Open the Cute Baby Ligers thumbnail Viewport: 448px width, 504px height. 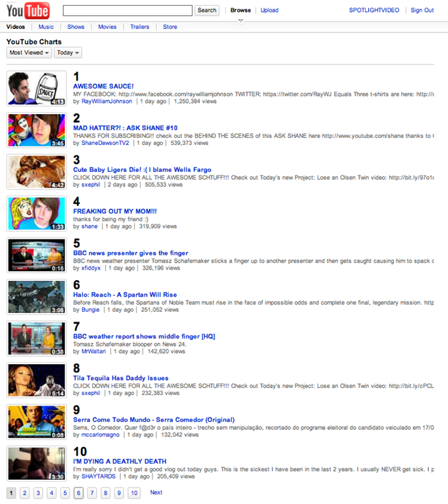point(37,172)
